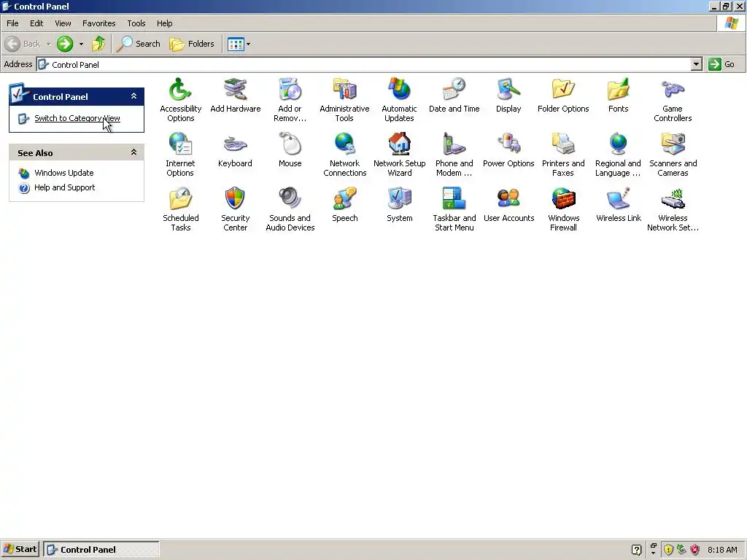Toggle the Folders pane button

192,44
